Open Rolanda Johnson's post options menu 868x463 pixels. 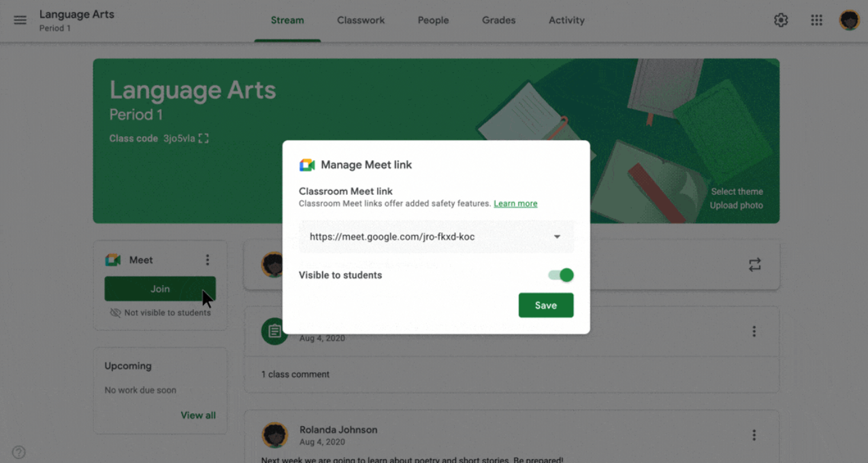[754, 434]
